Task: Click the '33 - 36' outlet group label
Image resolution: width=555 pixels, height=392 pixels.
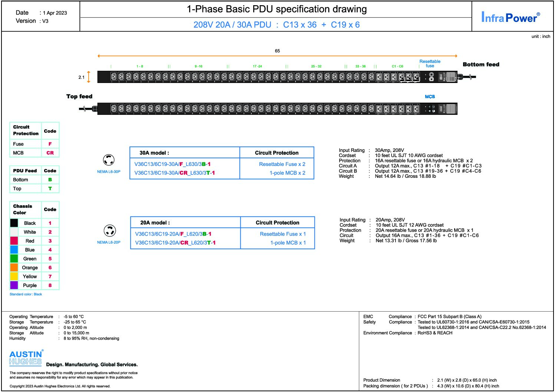Action: [360, 66]
